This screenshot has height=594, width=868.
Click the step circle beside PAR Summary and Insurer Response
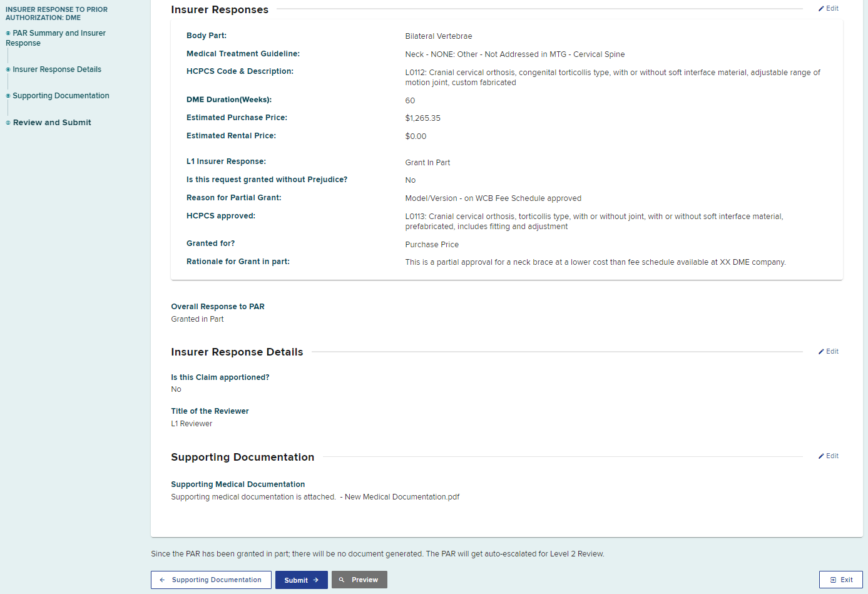coord(7,33)
